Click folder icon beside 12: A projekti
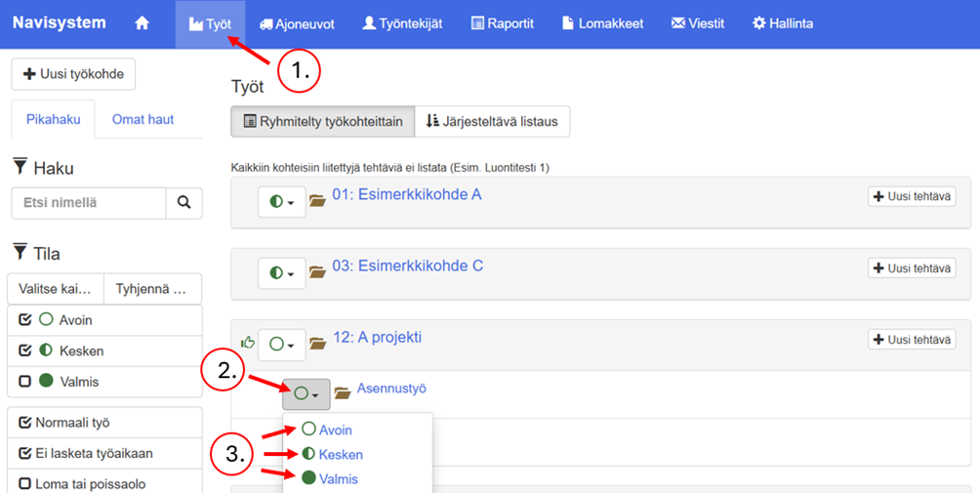This screenshot has width=980, height=493. (x=317, y=344)
